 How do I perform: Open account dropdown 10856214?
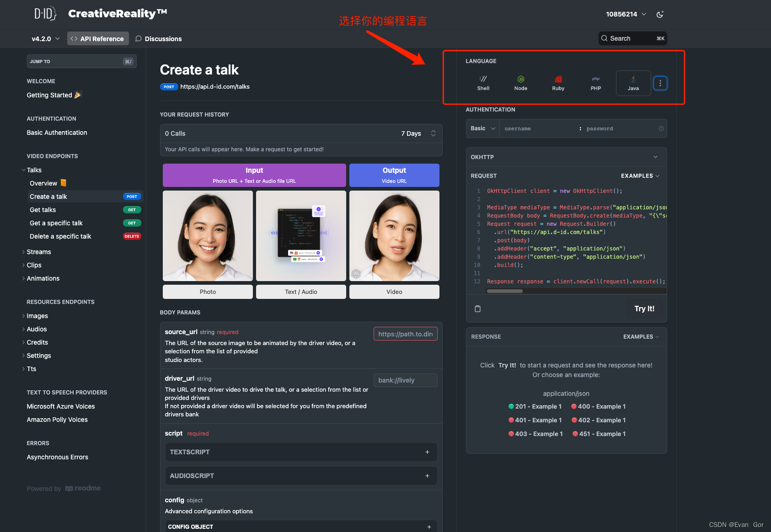click(x=626, y=14)
